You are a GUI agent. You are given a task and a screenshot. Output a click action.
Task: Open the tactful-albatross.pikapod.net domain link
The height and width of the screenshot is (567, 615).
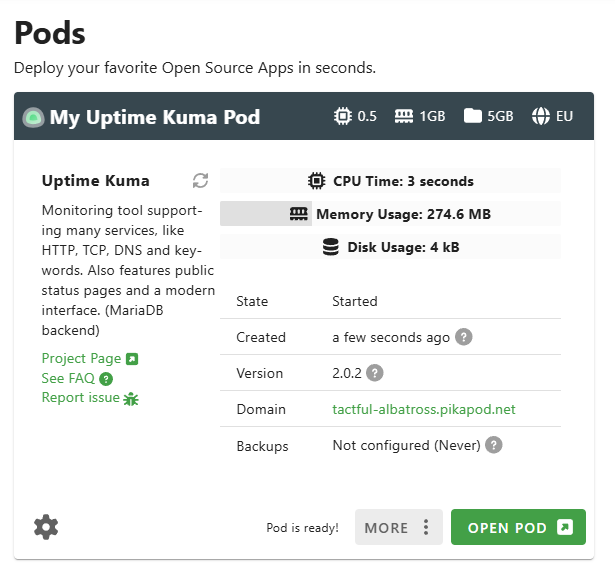click(x=424, y=409)
